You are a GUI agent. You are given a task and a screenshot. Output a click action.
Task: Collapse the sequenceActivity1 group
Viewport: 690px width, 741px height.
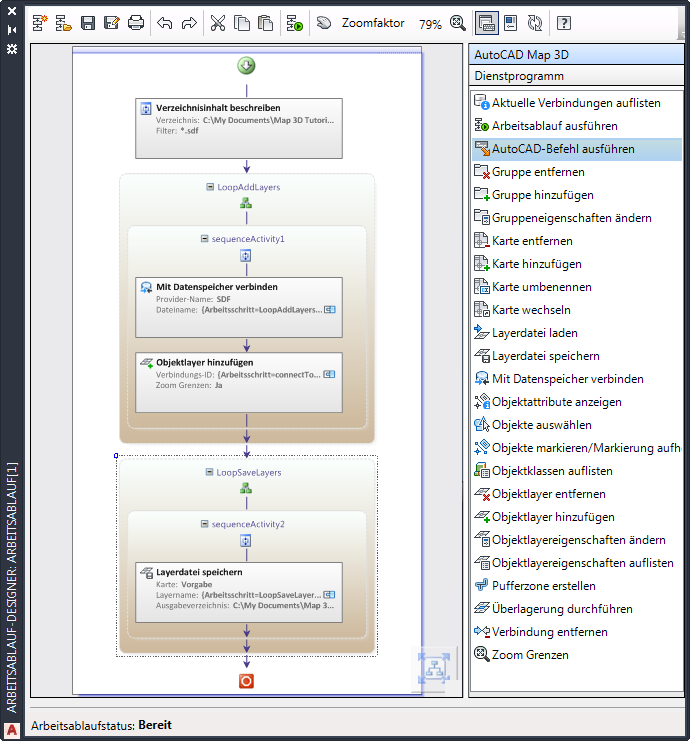pyautogui.click(x=204, y=239)
